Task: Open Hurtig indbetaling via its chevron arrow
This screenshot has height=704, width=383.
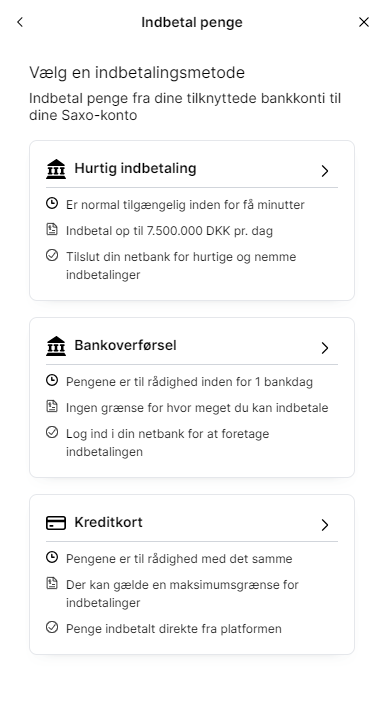Action: click(325, 171)
